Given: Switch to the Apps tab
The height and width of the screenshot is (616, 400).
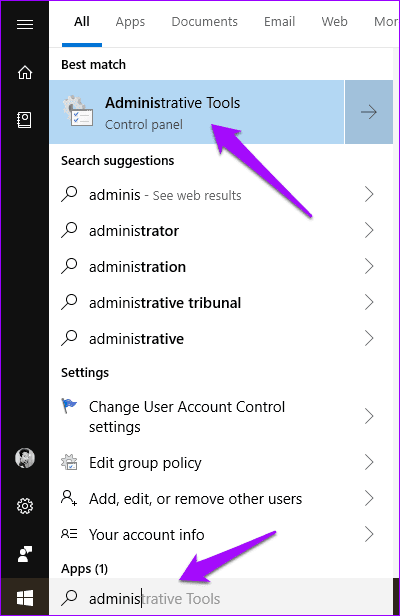Looking at the screenshot, I should coord(130,22).
